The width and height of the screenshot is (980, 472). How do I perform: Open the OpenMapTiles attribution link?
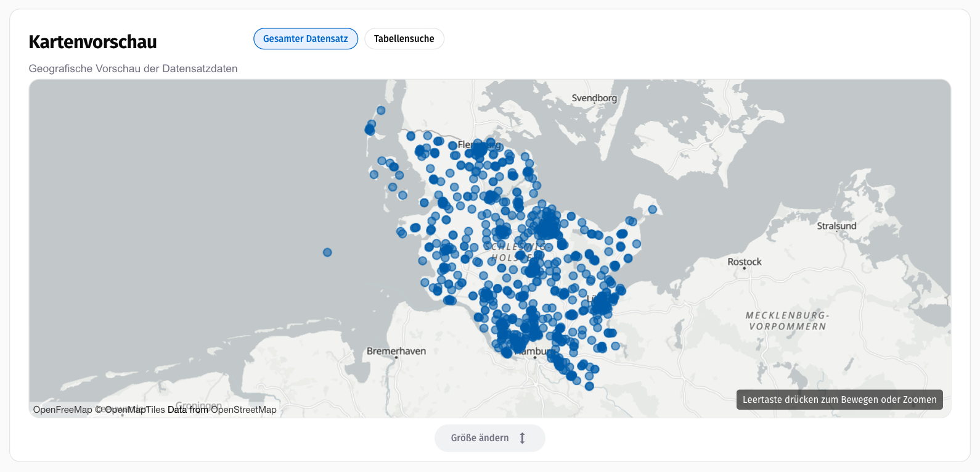pos(135,410)
